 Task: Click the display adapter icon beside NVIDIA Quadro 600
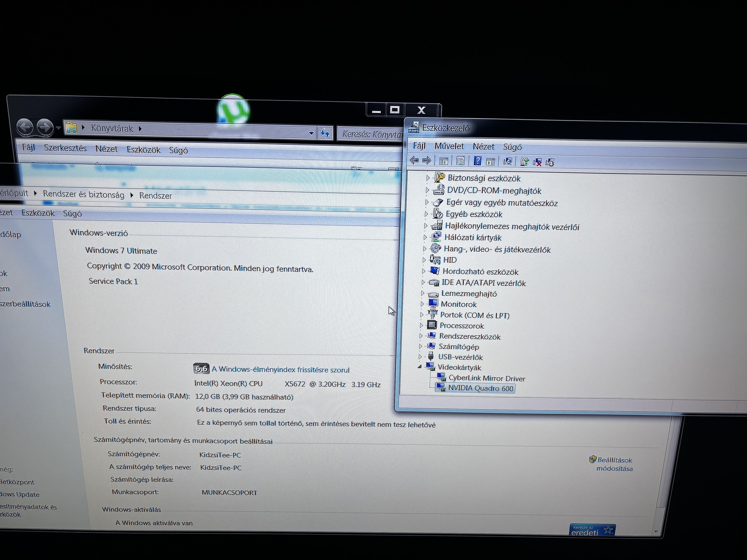coord(441,387)
